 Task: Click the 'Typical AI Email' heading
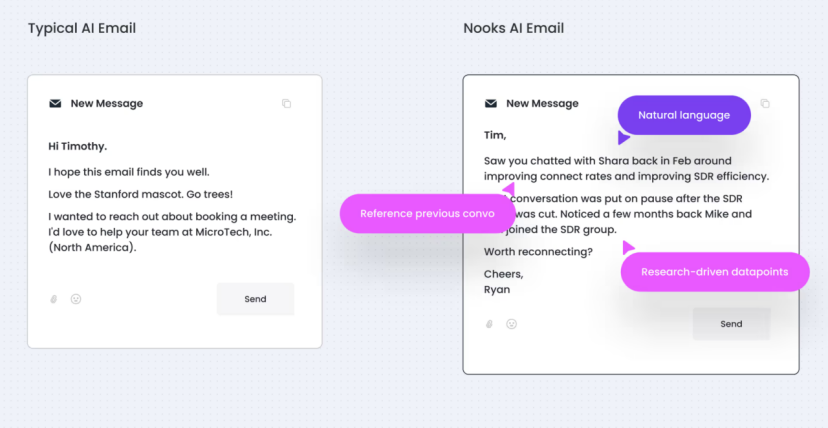pos(82,28)
